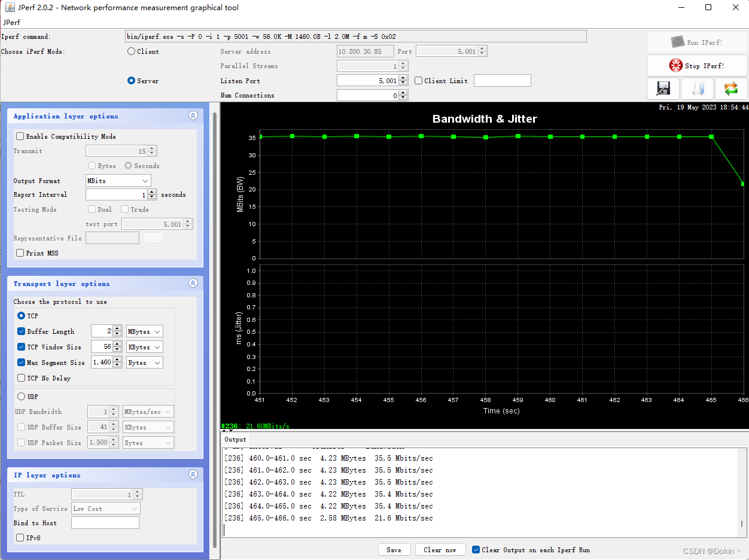749x560 pixels.
Task: Select the Client mode radio button
Action: pos(132,51)
